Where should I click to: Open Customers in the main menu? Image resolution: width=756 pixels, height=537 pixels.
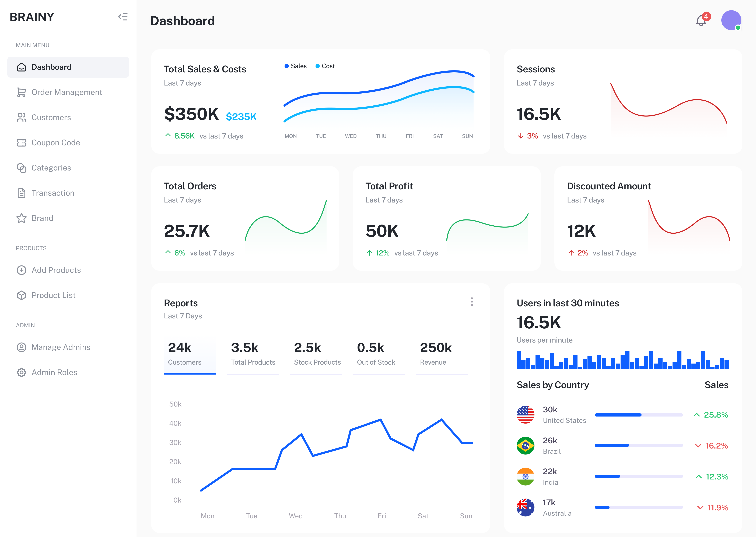(51, 117)
